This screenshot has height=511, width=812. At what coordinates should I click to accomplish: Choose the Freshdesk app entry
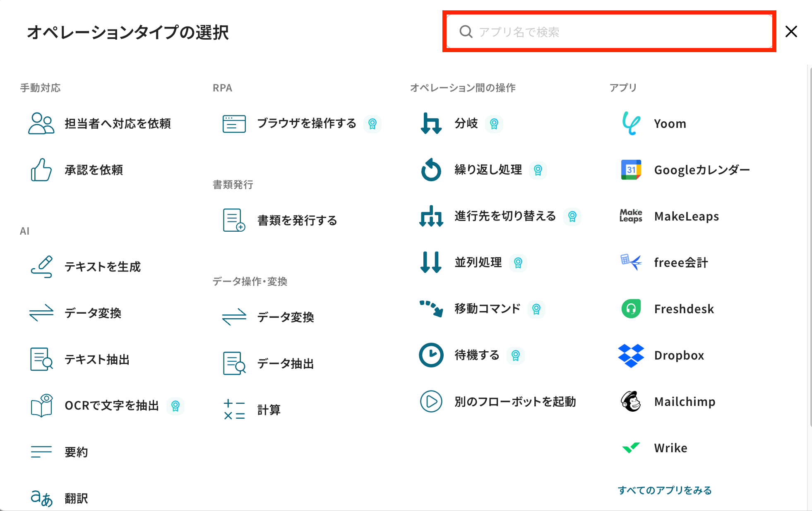[x=684, y=309]
